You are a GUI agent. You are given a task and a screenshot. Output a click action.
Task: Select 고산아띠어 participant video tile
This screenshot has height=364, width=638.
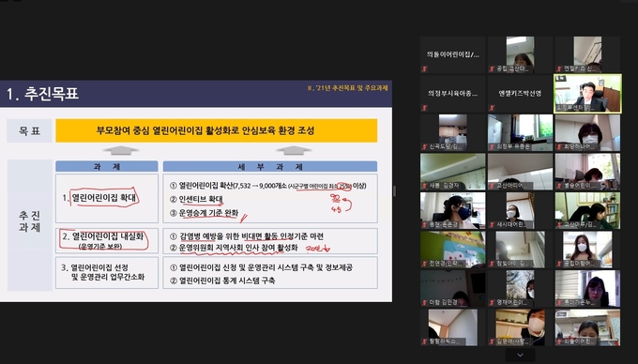coord(520,172)
